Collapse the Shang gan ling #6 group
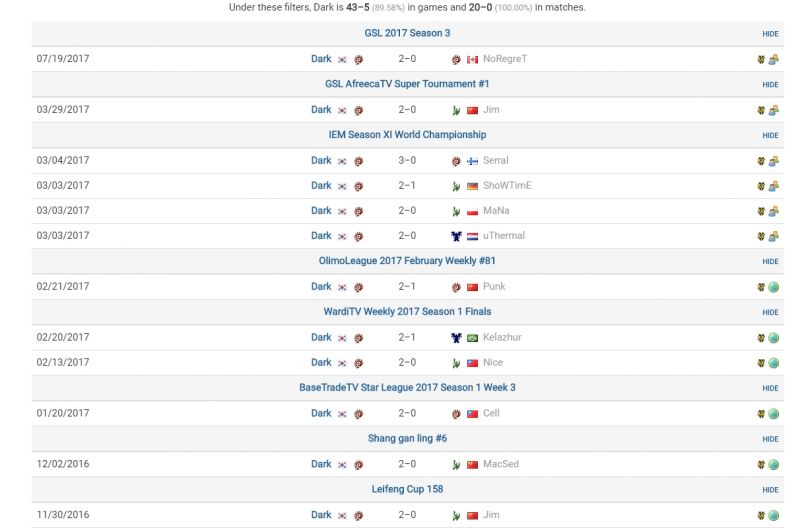Image resolution: width=800 pixels, height=528 pixels. click(770, 439)
